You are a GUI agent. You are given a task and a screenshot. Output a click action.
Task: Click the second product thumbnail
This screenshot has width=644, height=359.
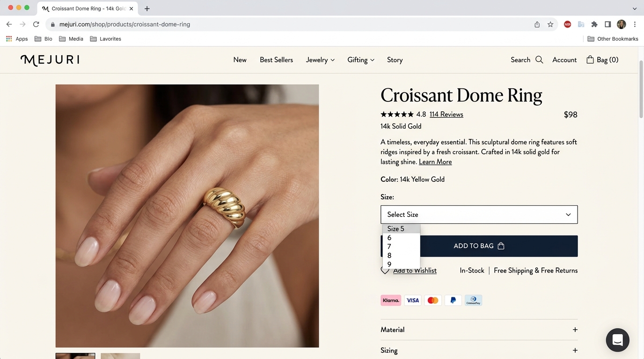coord(120,356)
